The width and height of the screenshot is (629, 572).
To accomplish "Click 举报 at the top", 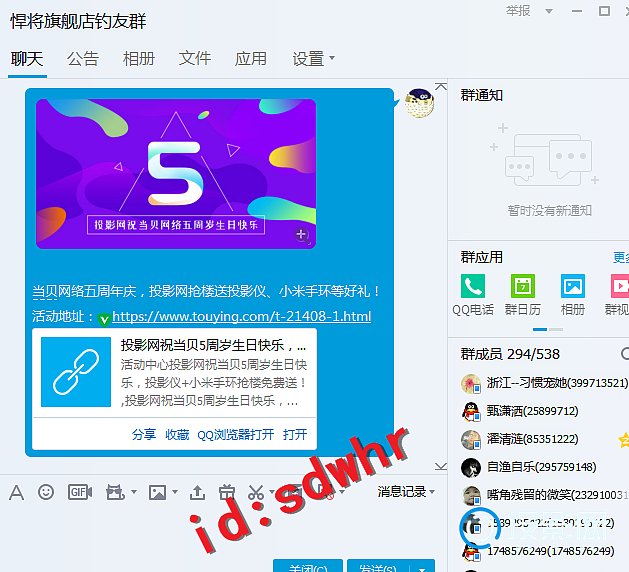I will coord(518,11).
